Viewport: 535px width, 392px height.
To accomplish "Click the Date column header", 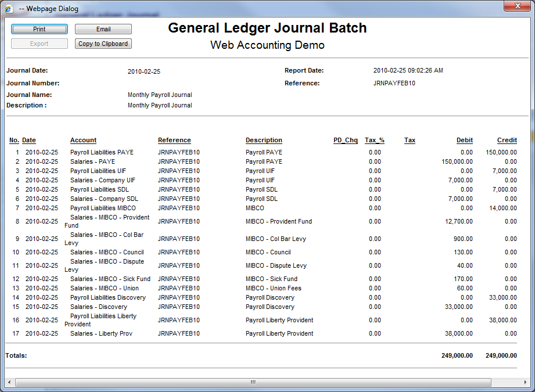I will pyautogui.click(x=29, y=140).
